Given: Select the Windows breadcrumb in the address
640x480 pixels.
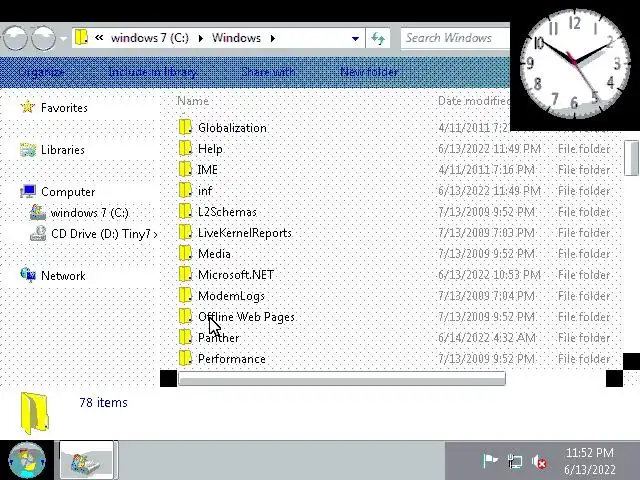Looking at the screenshot, I should click(236, 38).
